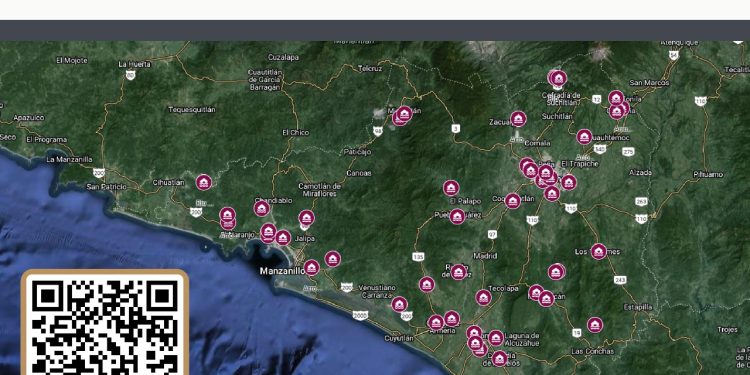The height and width of the screenshot is (375, 750).
Task: Click the La Huerta label
Action: [x=134, y=64]
